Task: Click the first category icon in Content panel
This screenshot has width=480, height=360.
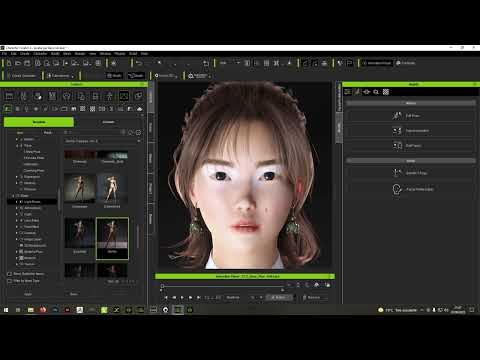Action: (9, 97)
